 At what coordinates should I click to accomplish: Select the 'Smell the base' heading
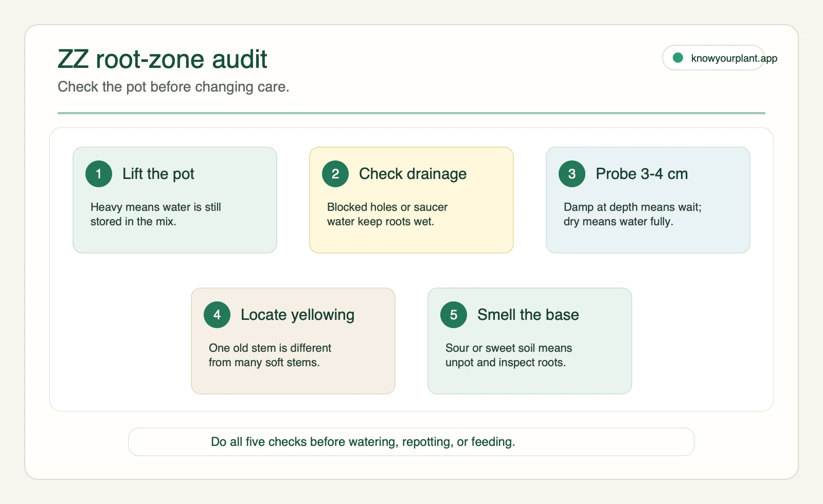528,315
